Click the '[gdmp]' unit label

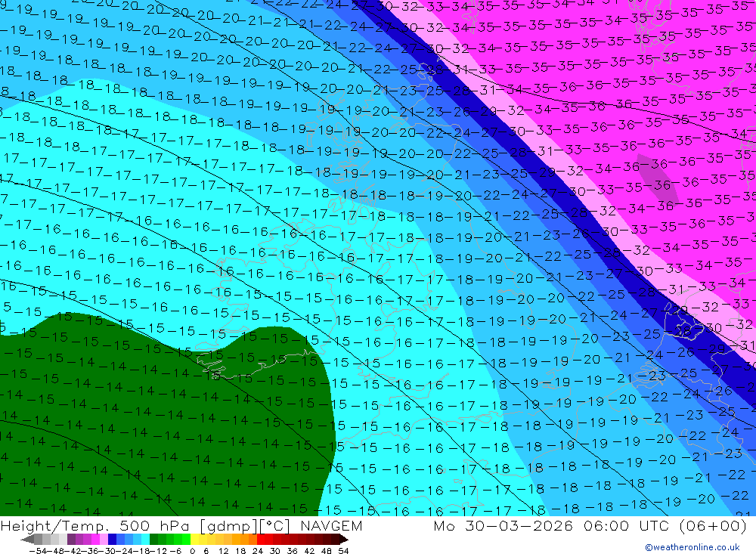coord(228,526)
